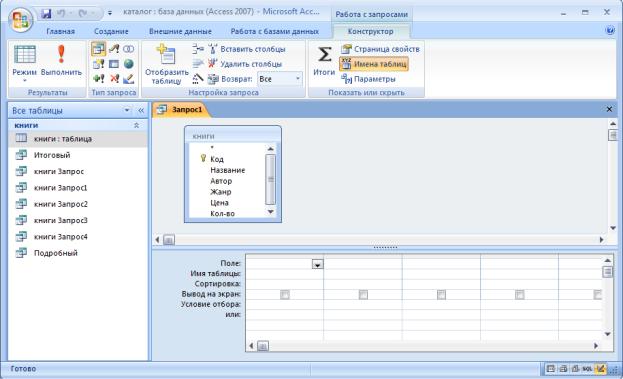623x379 pixels.
Task: Switch to PivotTable view in status bar
Action: pyautogui.click(x=563, y=369)
